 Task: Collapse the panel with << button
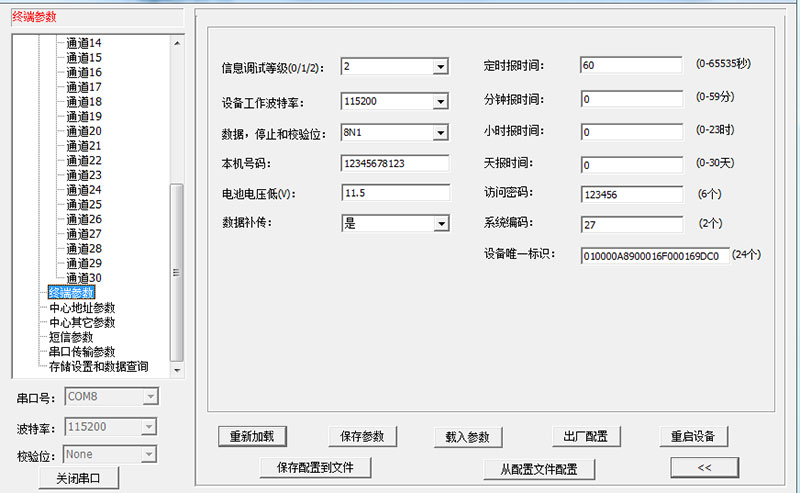704,467
